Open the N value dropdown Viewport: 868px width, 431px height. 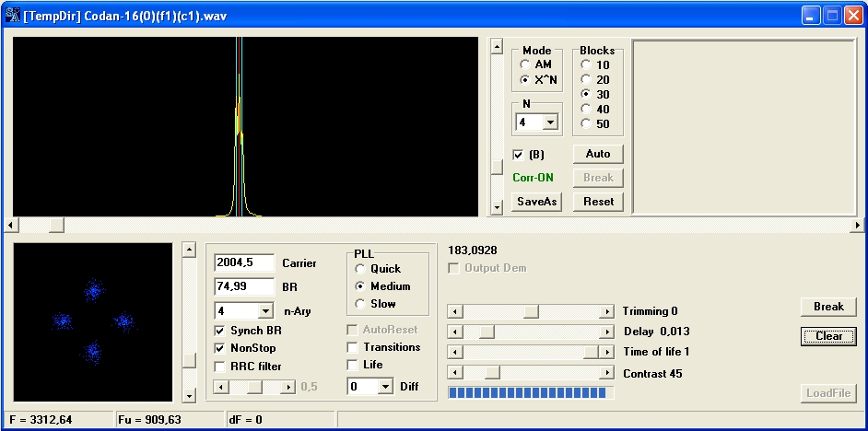pos(550,122)
